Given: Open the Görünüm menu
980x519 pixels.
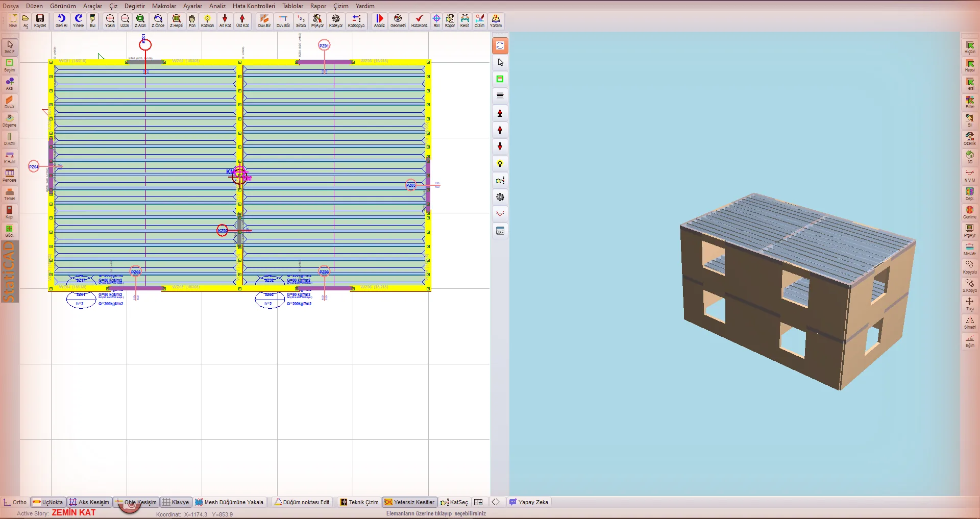Looking at the screenshot, I should click(63, 6).
